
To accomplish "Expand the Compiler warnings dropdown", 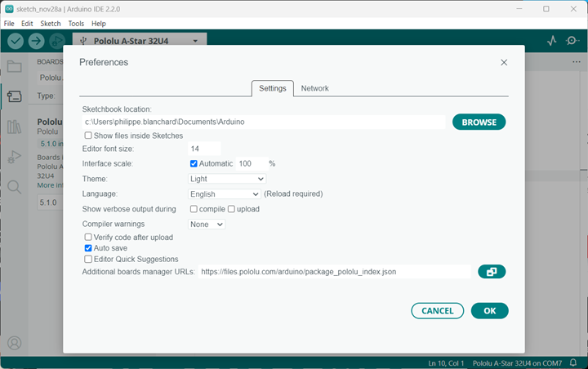I will pyautogui.click(x=207, y=224).
